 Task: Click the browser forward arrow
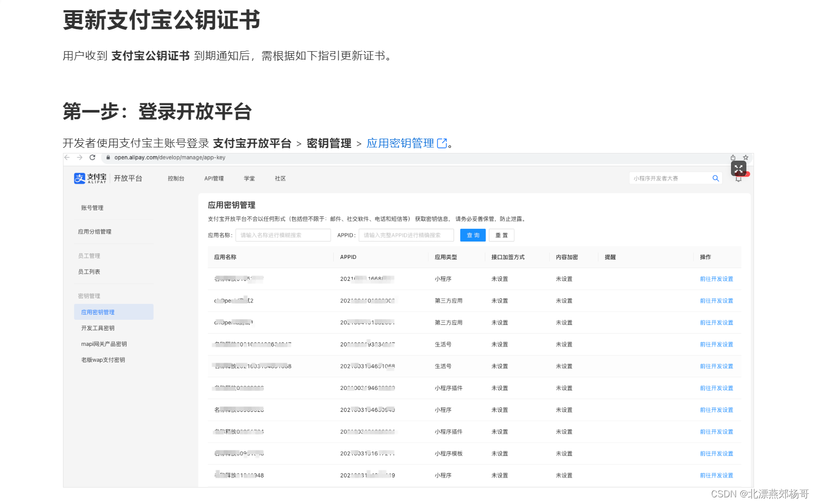pyautogui.click(x=79, y=158)
